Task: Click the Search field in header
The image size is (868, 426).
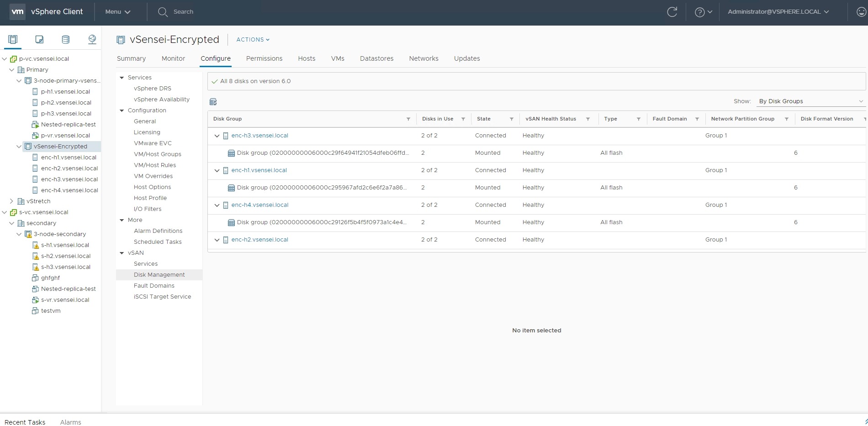Action: 183,12
